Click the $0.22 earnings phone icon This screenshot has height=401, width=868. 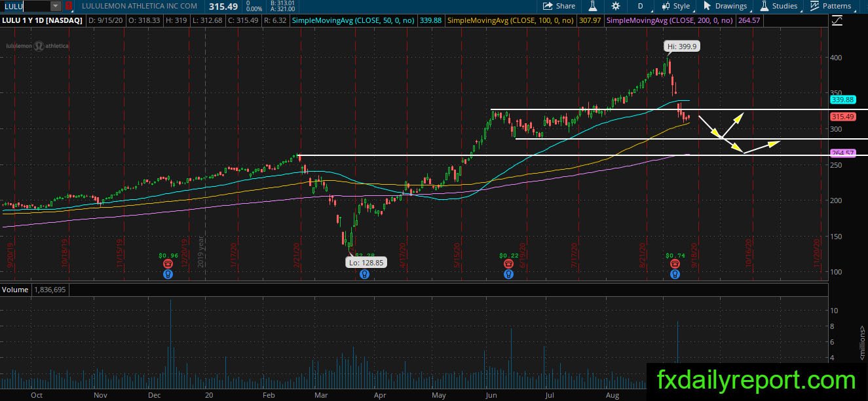coord(508,264)
